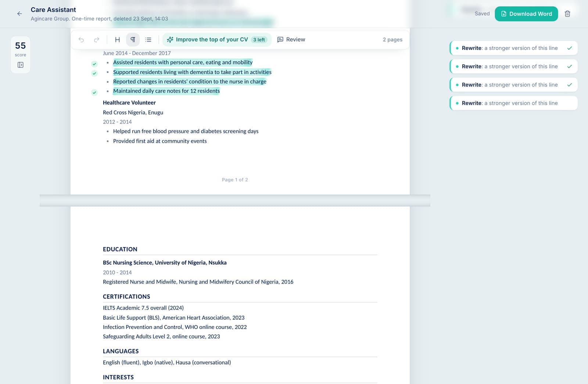Click the LANGUAGES section heading
This screenshot has width=588, height=384.
(121, 351)
